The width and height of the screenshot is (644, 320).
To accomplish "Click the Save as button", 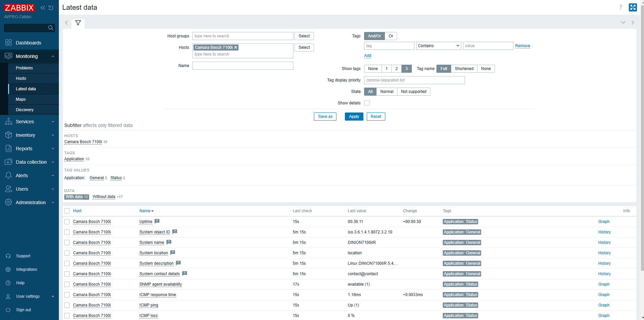I will (x=325, y=117).
